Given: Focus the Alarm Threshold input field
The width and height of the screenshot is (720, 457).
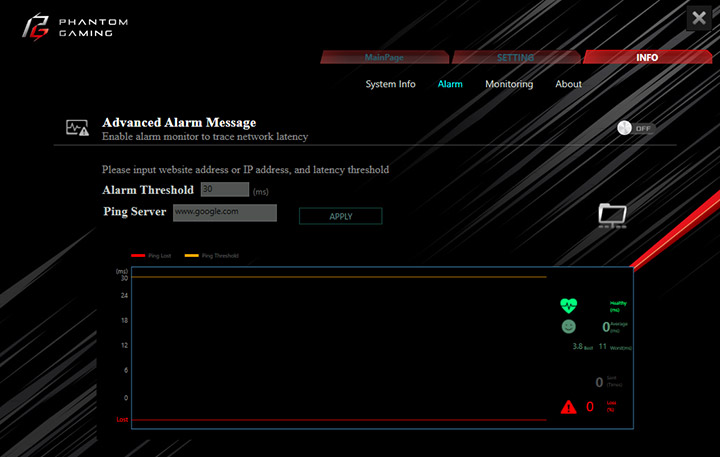Looking at the screenshot, I should (x=225, y=189).
